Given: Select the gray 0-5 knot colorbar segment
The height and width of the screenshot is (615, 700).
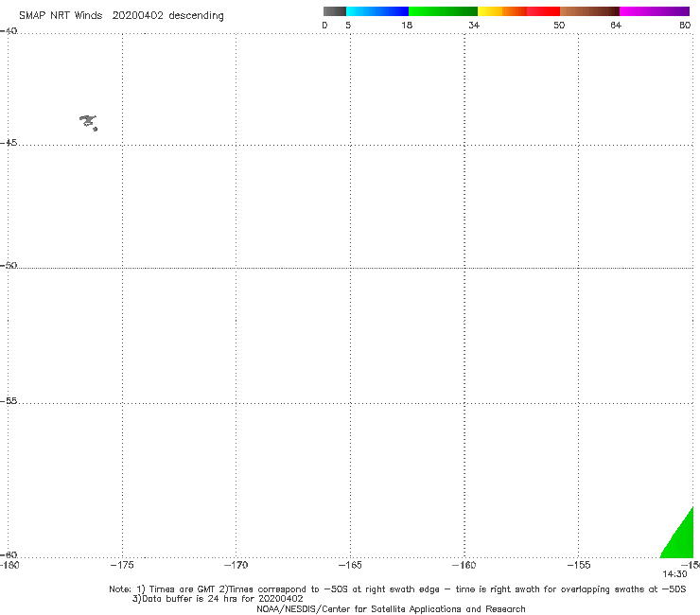Looking at the screenshot, I should click(335, 11).
